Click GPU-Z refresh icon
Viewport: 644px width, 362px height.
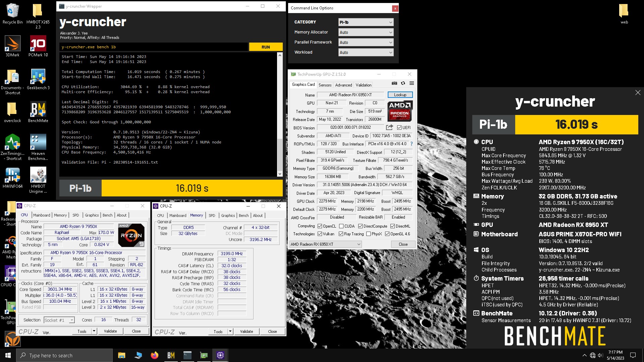[403, 83]
